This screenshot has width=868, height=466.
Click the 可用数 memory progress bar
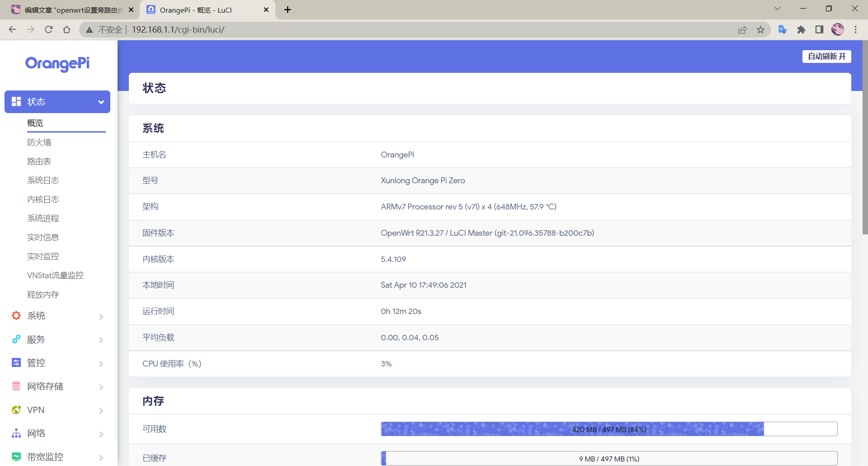(x=609, y=429)
